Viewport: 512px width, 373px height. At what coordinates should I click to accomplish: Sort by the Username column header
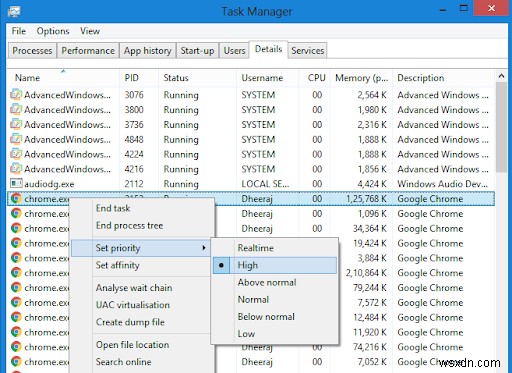click(268, 78)
